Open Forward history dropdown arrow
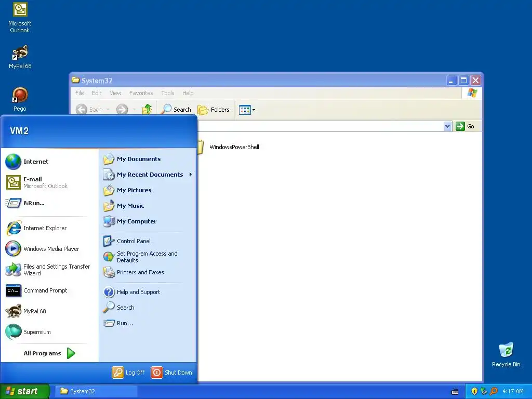This screenshot has height=399, width=532. coord(135,109)
